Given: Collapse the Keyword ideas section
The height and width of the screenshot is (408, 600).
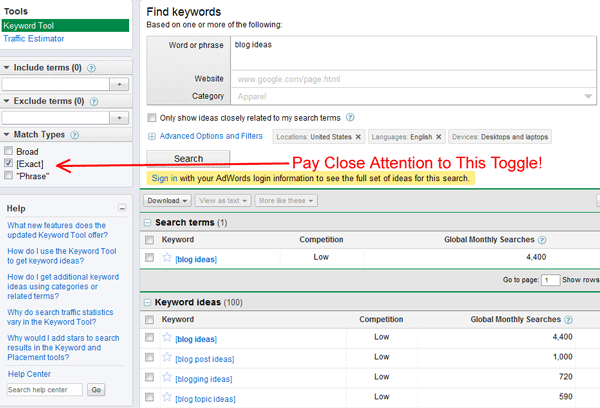Looking at the screenshot, I should 149,300.
